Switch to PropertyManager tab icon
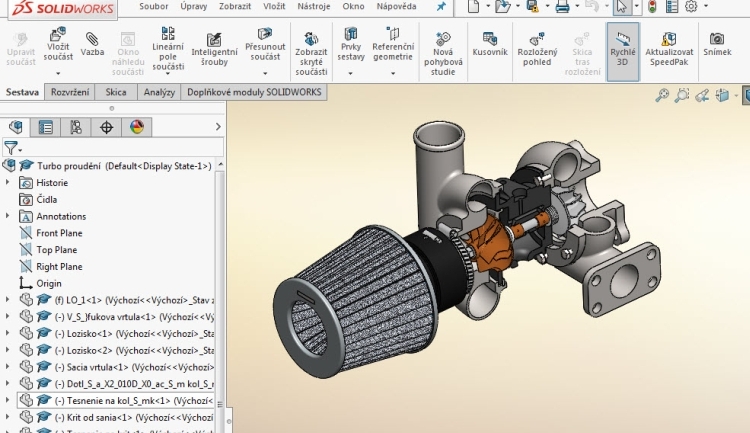750x433 pixels. (x=46, y=127)
